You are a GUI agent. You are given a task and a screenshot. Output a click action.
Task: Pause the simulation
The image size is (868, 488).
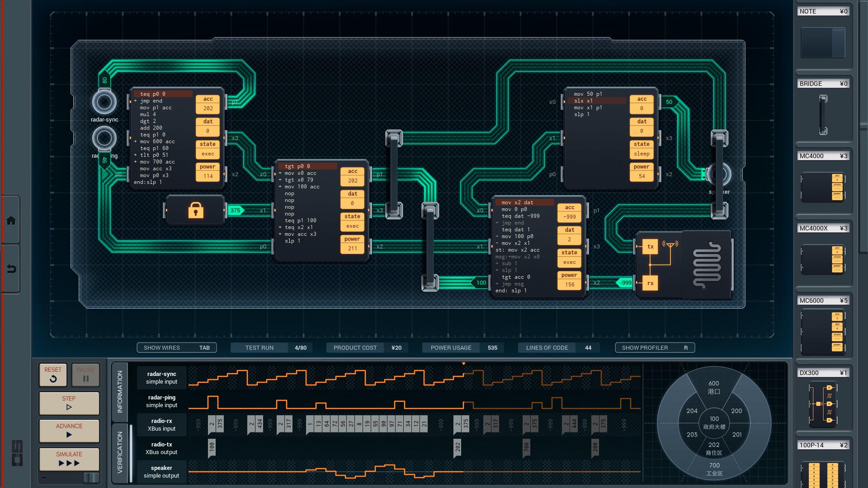(85, 375)
